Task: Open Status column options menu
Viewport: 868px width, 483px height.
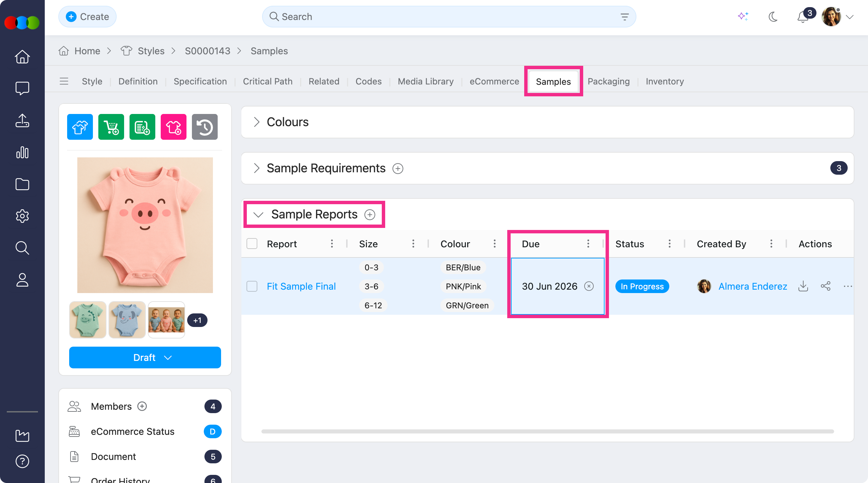Action: click(x=670, y=244)
